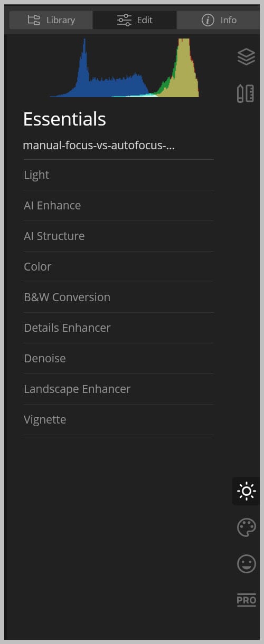Expand the Color tool section
264x644 pixels.
tap(119, 267)
